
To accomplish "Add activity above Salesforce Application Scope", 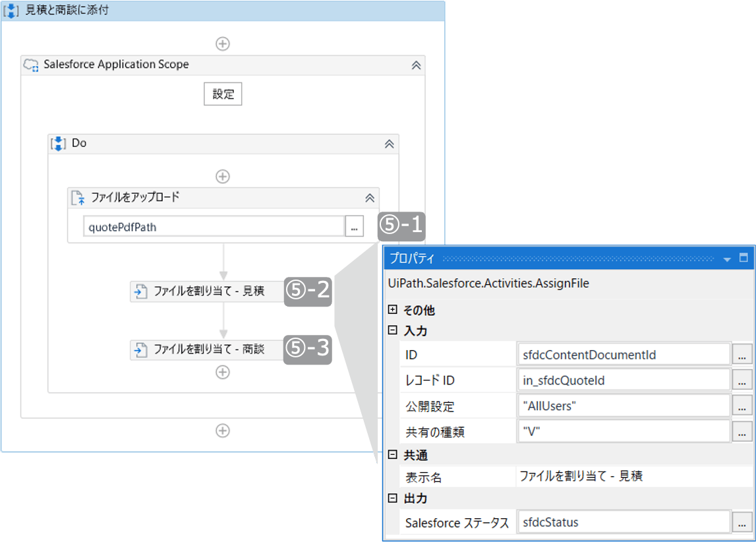I will (222, 44).
